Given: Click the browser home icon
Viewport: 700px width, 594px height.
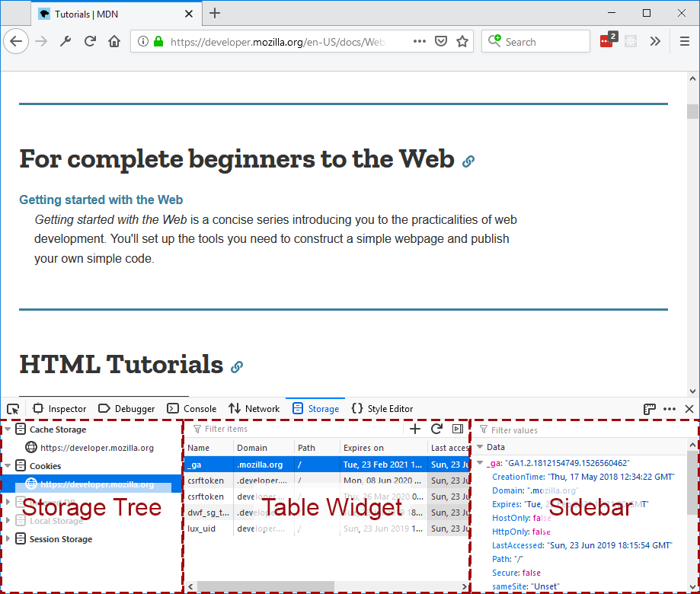Looking at the screenshot, I should click(114, 42).
